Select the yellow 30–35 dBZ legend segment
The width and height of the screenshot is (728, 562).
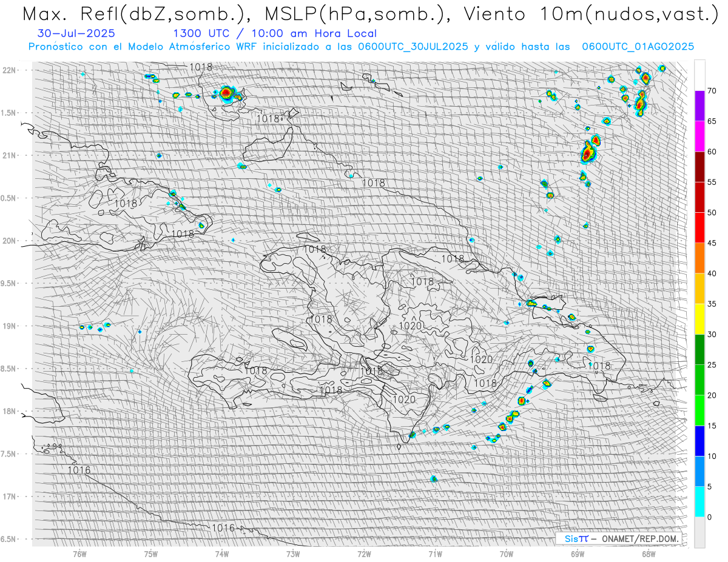click(x=699, y=319)
